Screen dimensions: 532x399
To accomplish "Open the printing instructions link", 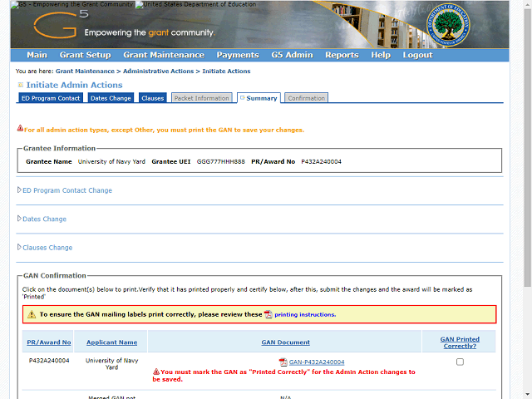I will coord(305,314).
